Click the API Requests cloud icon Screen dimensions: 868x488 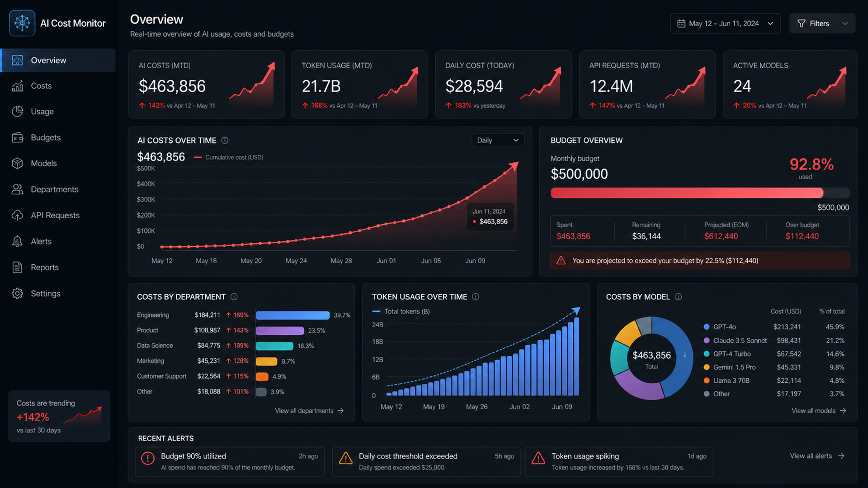point(17,216)
